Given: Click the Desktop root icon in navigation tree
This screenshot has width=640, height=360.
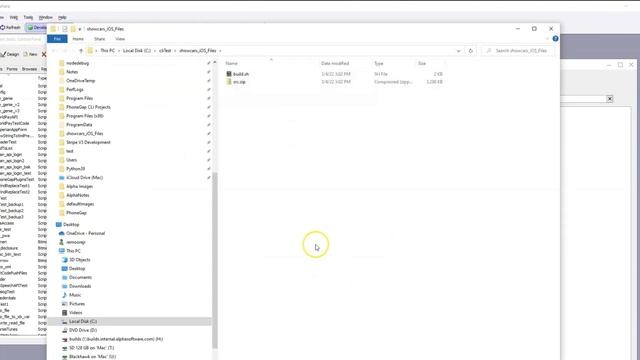Looking at the screenshot, I should (59, 224).
